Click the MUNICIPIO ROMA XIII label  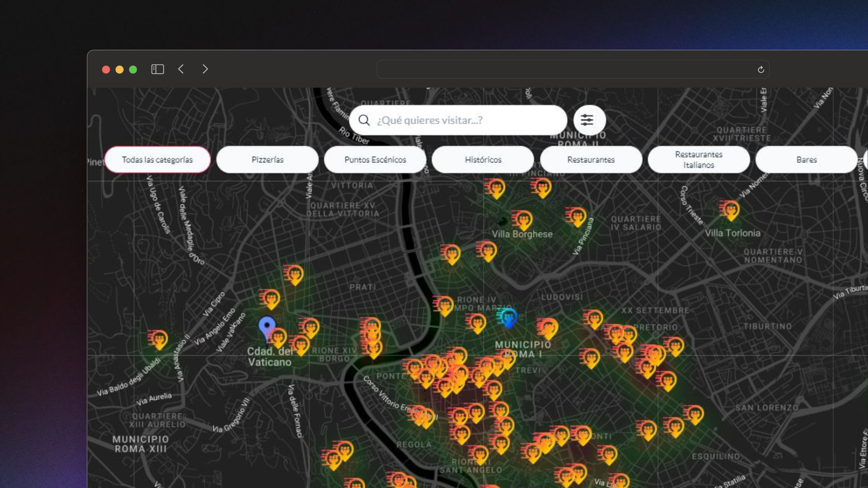coord(141,444)
